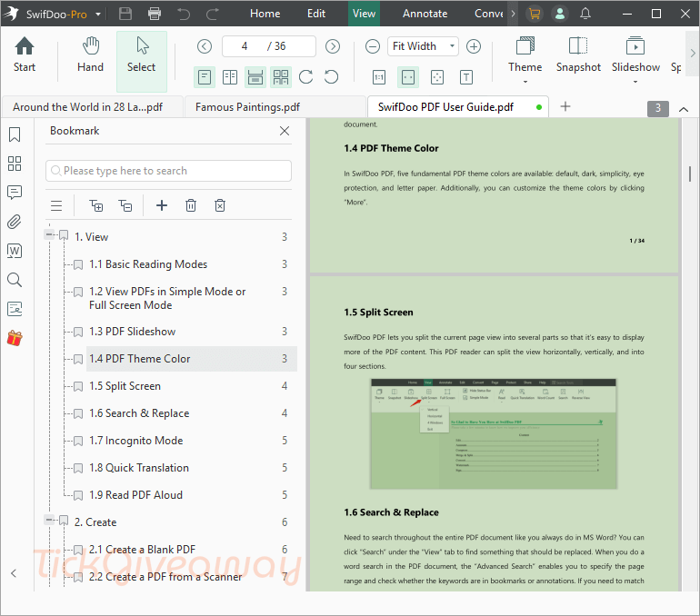Open the notifications bell

585,14
